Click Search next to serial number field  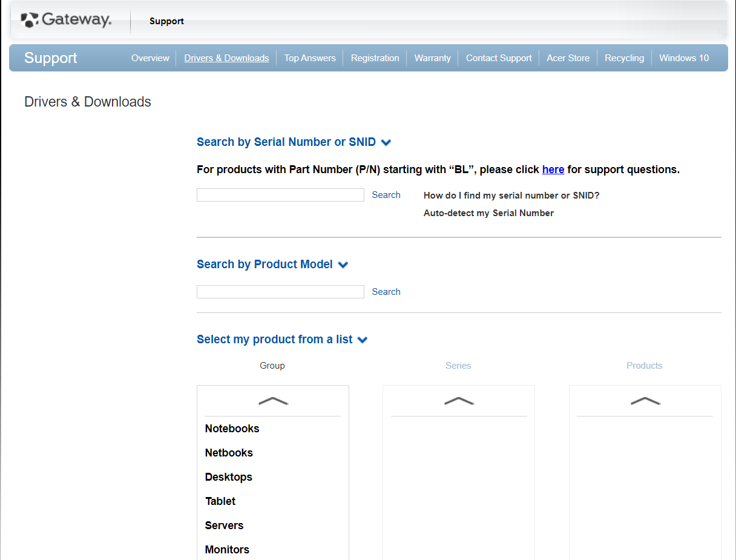point(386,195)
